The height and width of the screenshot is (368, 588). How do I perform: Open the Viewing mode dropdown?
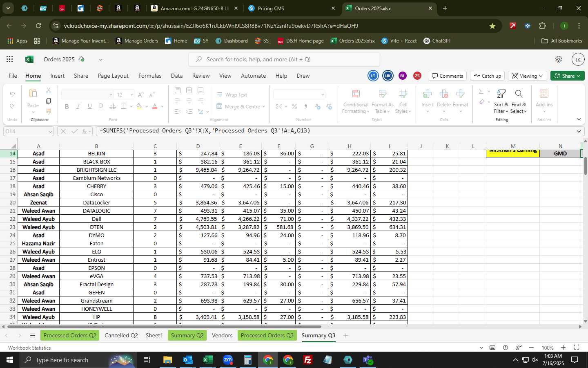(x=528, y=76)
